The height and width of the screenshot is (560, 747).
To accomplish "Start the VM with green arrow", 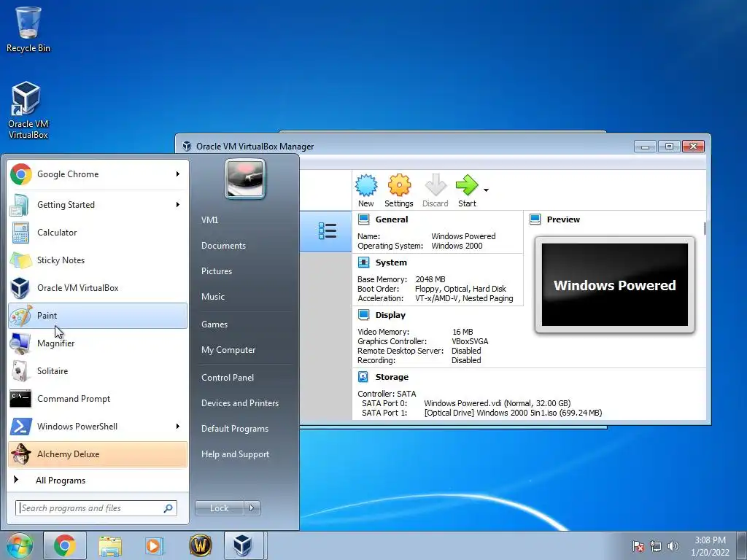I will (467, 186).
